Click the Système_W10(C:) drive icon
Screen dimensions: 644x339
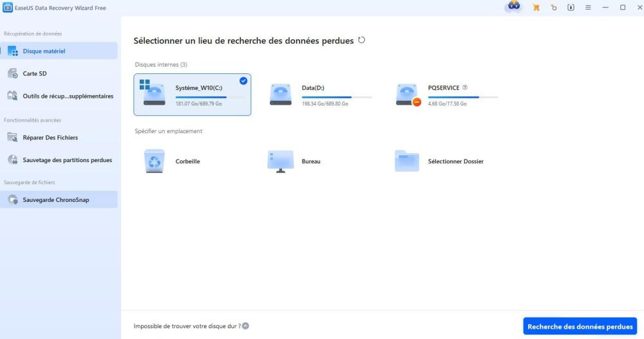click(x=153, y=93)
